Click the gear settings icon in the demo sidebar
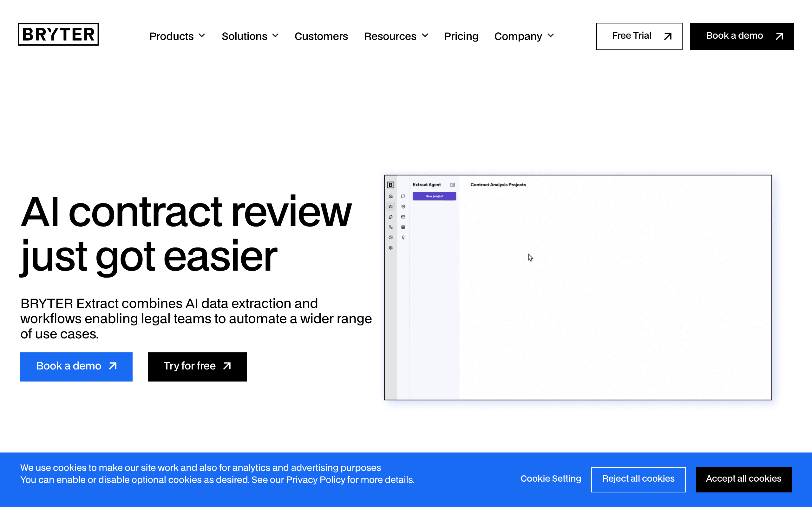 point(390,248)
